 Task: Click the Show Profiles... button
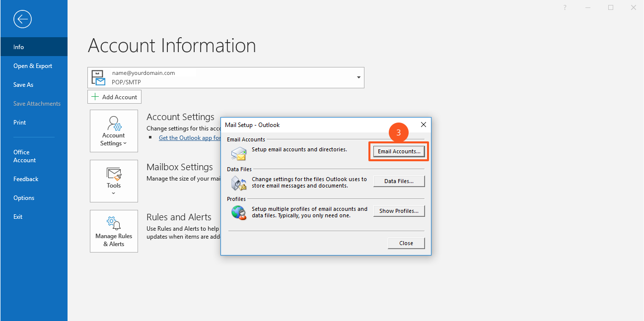pyautogui.click(x=399, y=211)
